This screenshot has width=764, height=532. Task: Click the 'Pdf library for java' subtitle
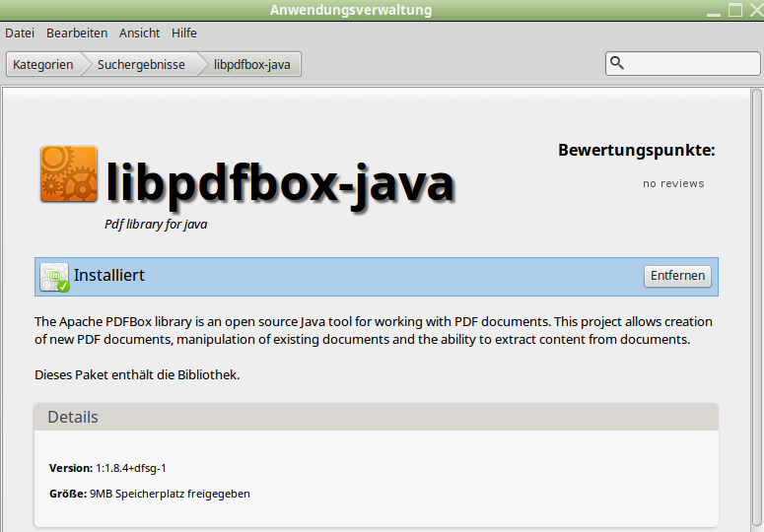pyautogui.click(x=156, y=225)
